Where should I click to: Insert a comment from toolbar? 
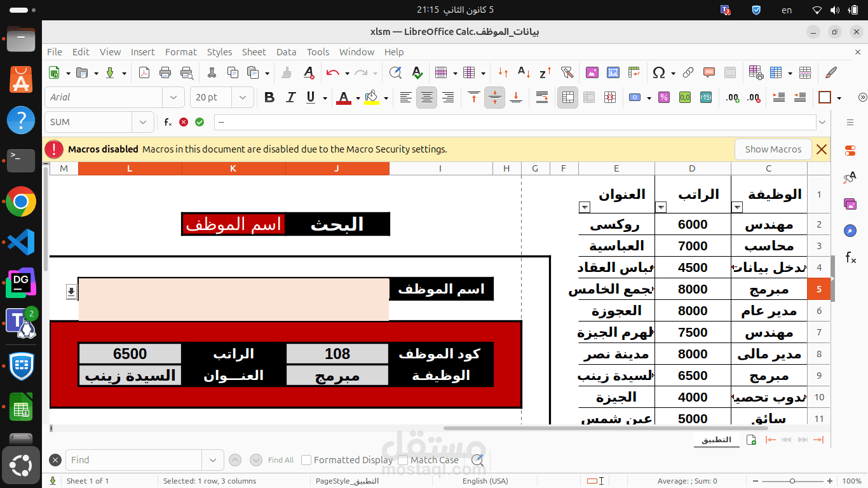click(x=709, y=72)
